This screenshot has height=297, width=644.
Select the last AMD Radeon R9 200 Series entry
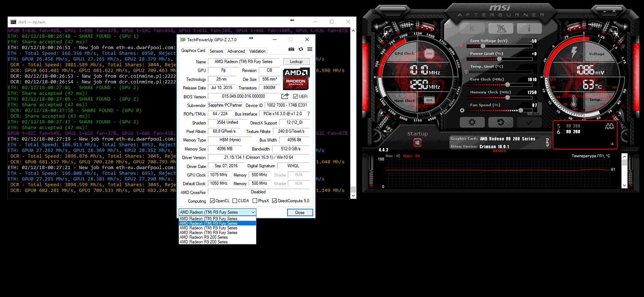pos(217,242)
